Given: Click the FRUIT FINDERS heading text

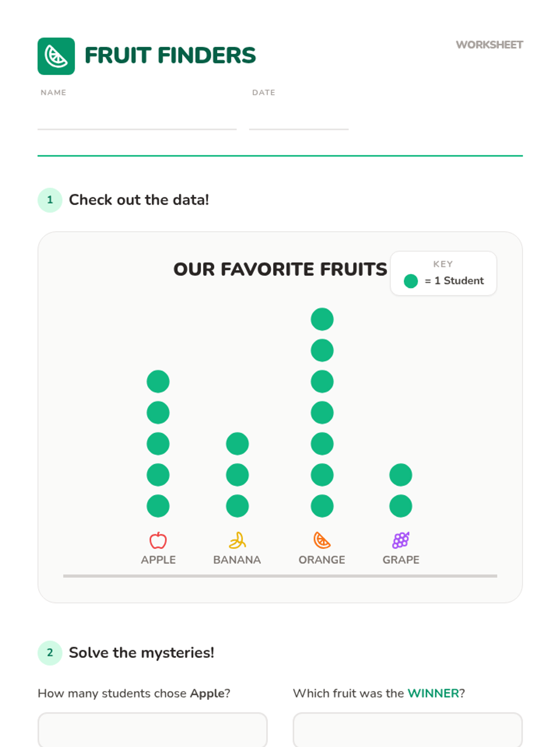Looking at the screenshot, I should [x=170, y=56].
